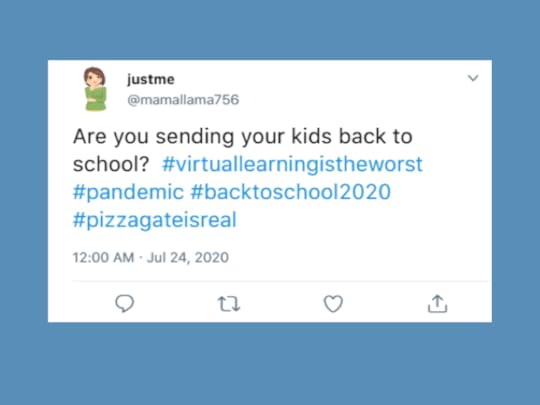Click the blue background above the tweet card

coord(270,29)
